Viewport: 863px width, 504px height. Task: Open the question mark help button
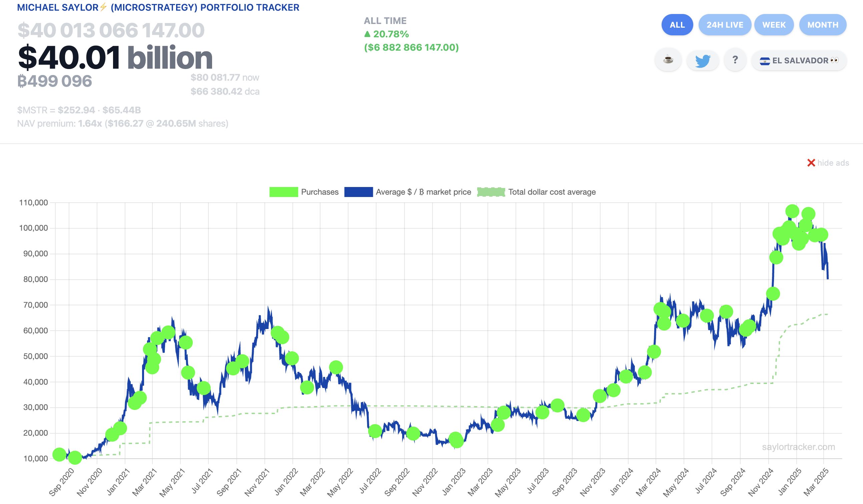click(x=735, y=60)
